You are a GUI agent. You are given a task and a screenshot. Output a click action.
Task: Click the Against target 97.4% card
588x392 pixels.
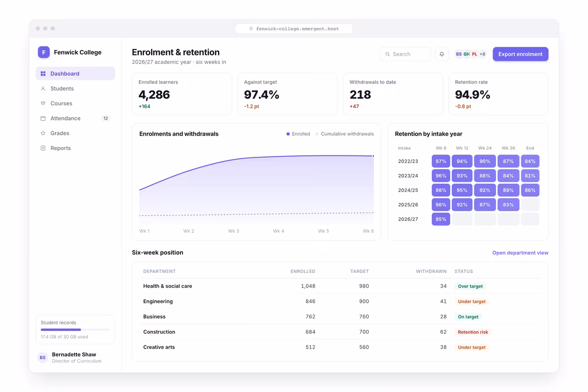[288, 94]
